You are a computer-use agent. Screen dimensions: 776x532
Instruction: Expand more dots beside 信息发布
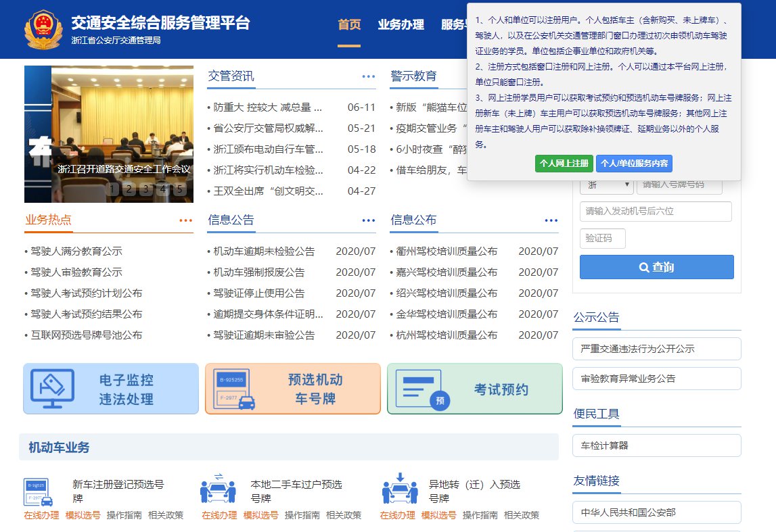click(x=551, y=220)
